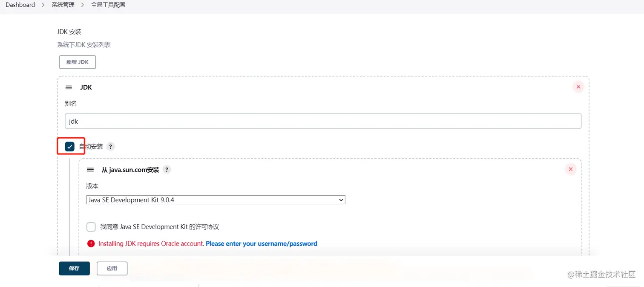Open the 版本 JDK version dropdown
Viewport: 644px width, 287px height.
[216, 200]
